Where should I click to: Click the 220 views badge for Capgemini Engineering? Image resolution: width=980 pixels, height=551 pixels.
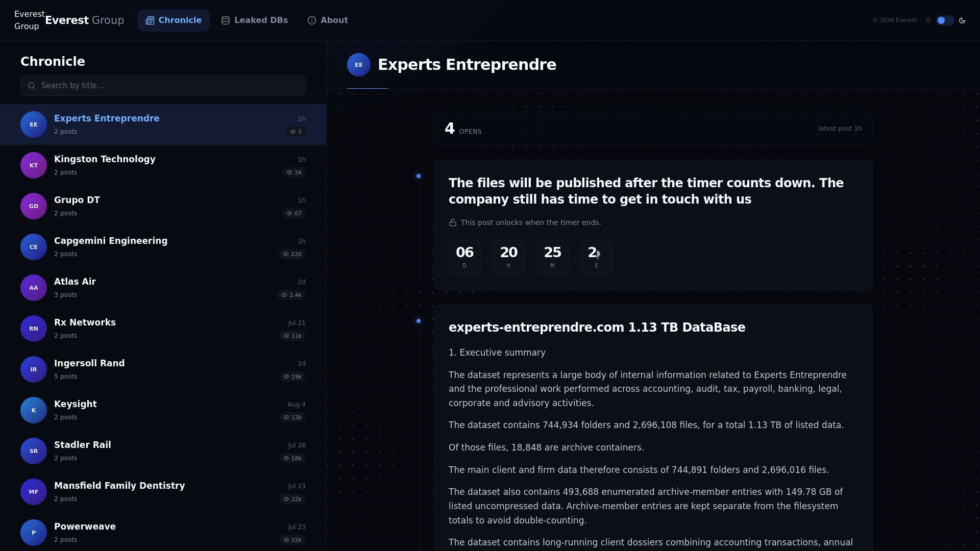click(292, 254)
